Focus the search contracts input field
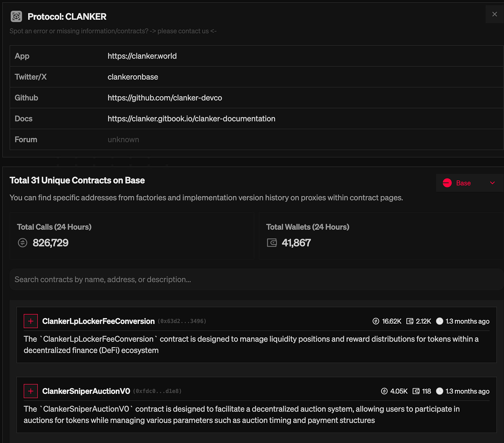Viewport: 504px width, 443px height. (256, 279)
